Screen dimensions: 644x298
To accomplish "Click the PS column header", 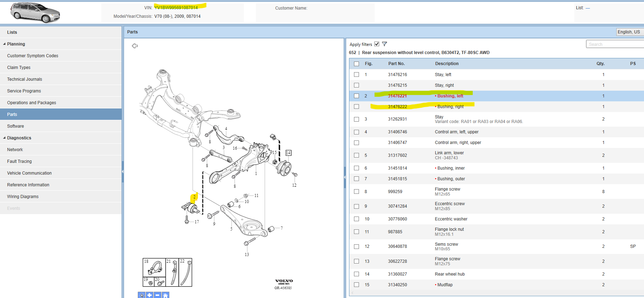I will point(633,64).
